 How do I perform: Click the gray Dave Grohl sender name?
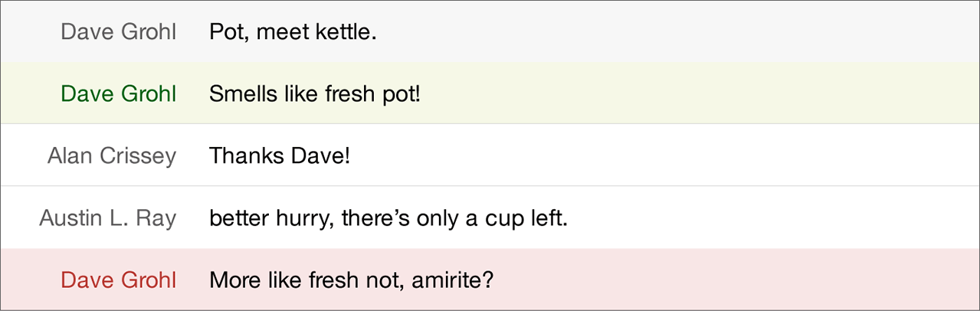[118, 32]
